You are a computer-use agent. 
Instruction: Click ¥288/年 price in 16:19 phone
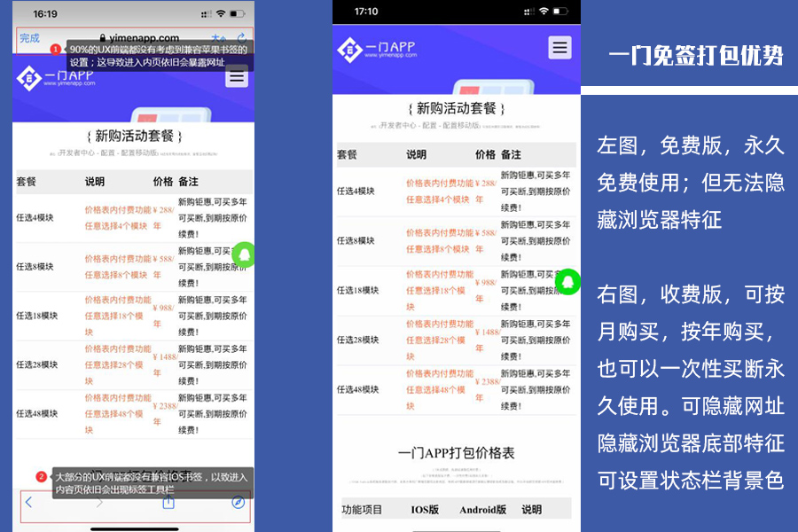point(163,217)
